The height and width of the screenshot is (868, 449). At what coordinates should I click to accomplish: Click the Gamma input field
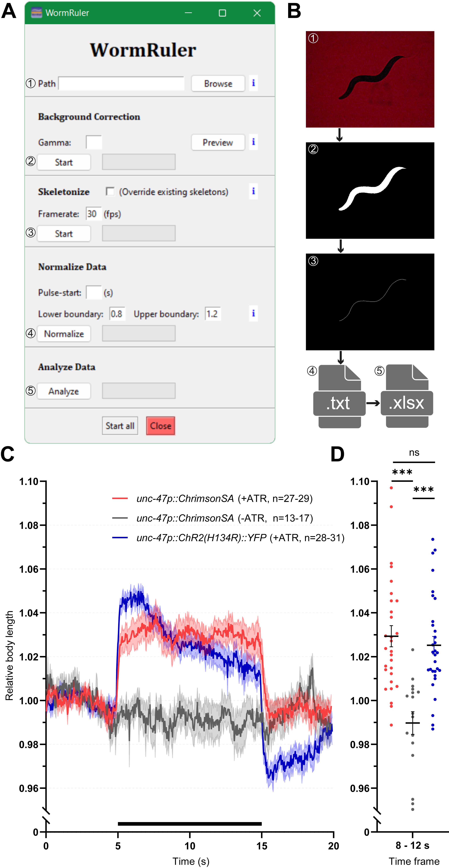[x=94, y=142]
